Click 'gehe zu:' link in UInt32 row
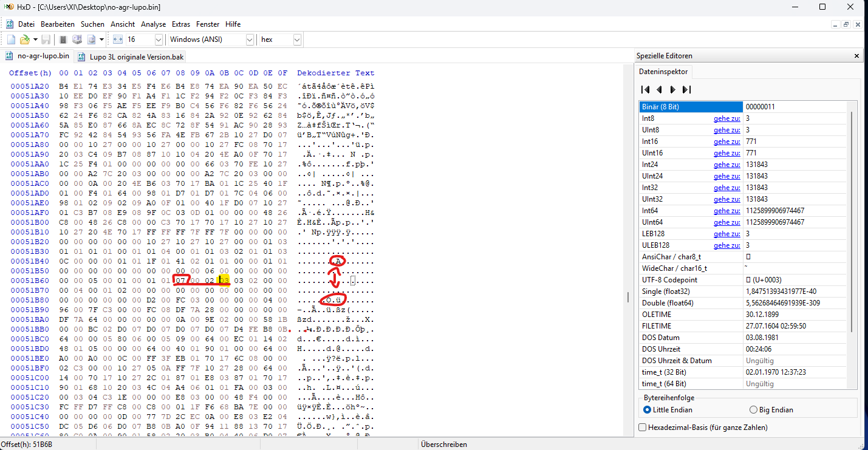The width and height of the screenshot is (868, 450). coord(726,199)
